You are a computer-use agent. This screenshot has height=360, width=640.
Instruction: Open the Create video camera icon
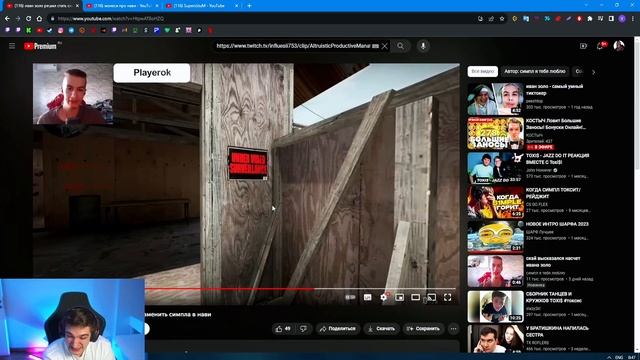click(583, 46)
